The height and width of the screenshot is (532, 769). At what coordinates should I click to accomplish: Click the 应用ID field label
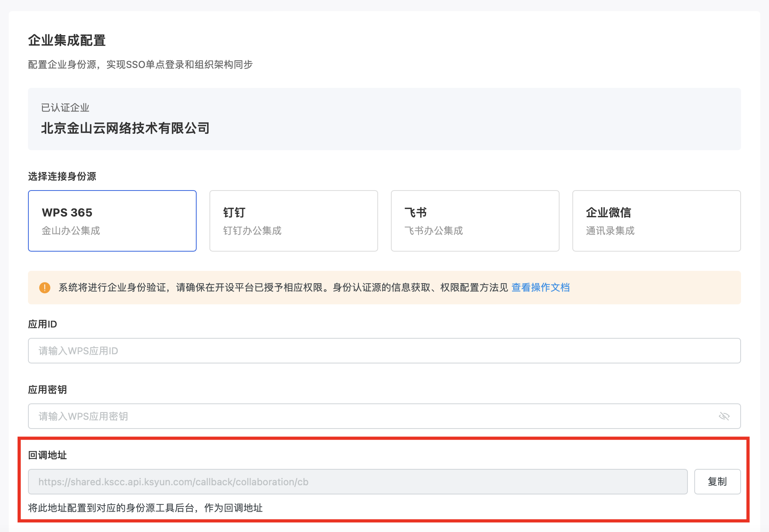pos(42,324)
